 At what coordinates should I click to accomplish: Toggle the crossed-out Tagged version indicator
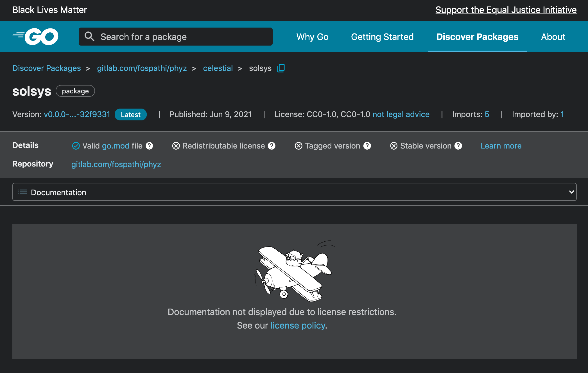299,146
